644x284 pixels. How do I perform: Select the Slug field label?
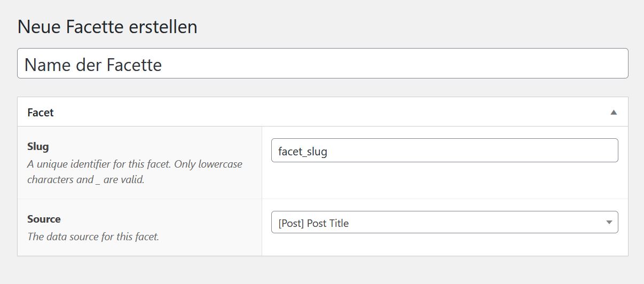38,146
